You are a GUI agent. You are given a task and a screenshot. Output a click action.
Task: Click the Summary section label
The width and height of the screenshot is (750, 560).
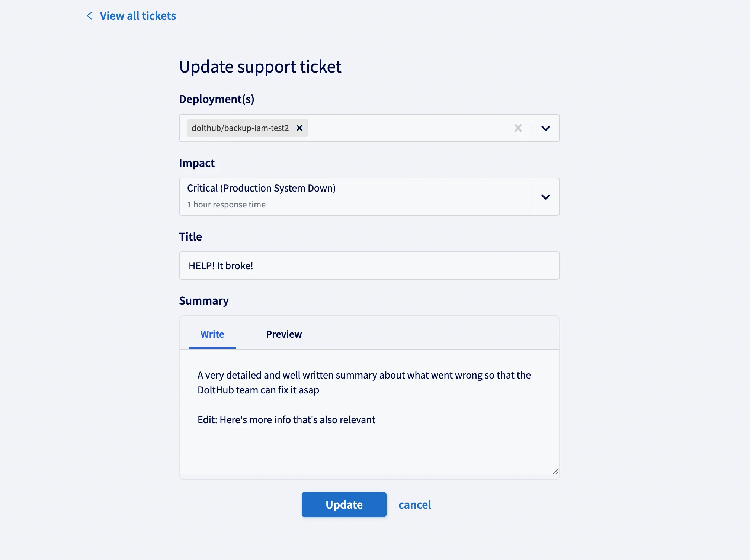(x=204, y=300)
